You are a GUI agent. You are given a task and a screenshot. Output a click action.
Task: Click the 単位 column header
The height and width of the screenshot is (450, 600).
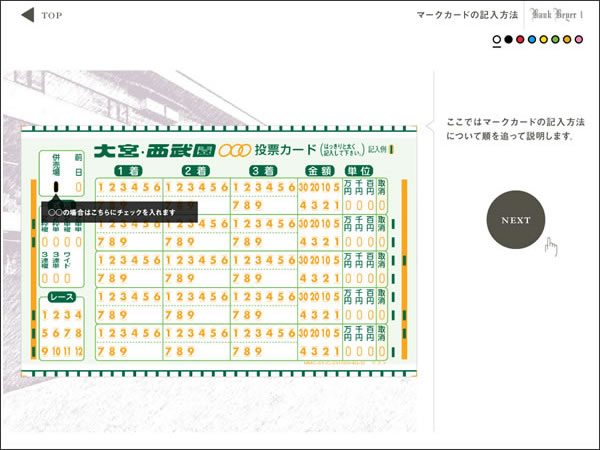click(359, 171)
